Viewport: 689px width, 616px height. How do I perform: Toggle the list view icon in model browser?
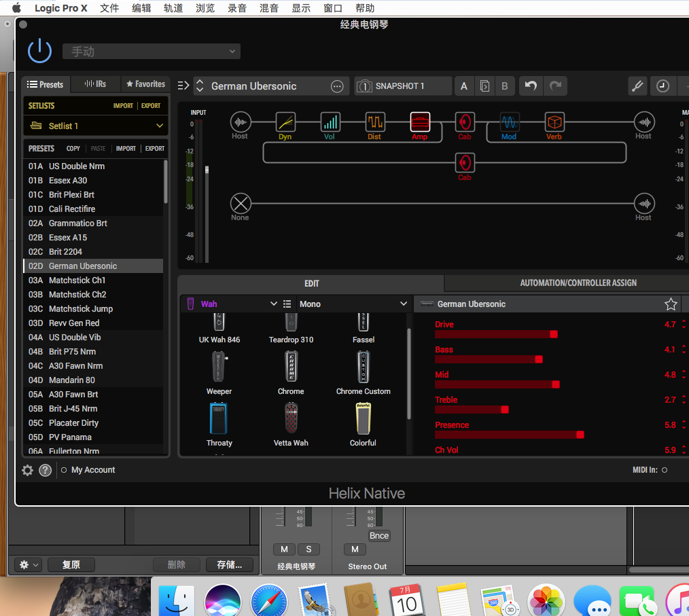coord(287,304)
